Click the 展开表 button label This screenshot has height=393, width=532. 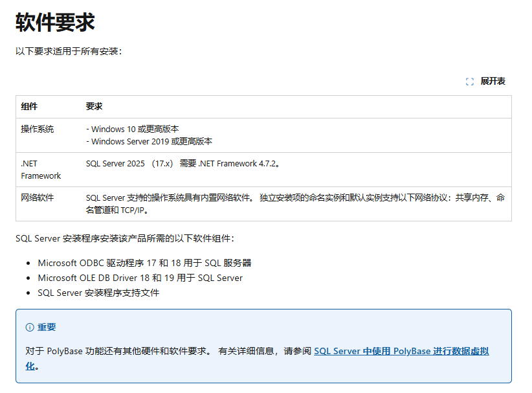[x=493, y=81]
